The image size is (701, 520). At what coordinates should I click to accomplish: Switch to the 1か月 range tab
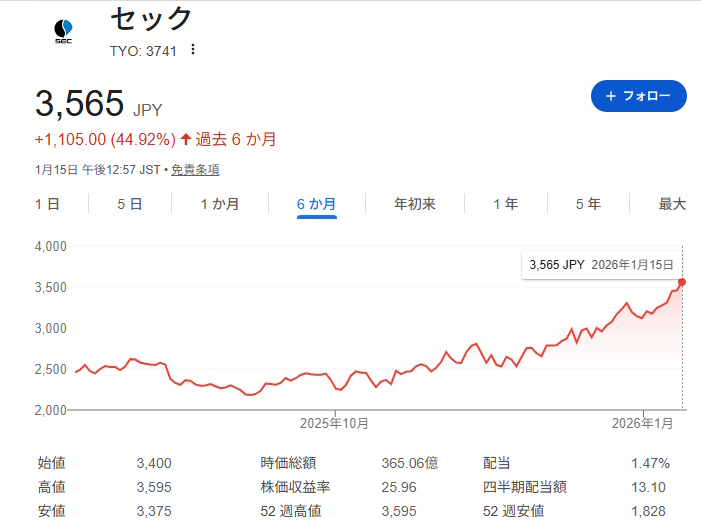tap(219, 204)
